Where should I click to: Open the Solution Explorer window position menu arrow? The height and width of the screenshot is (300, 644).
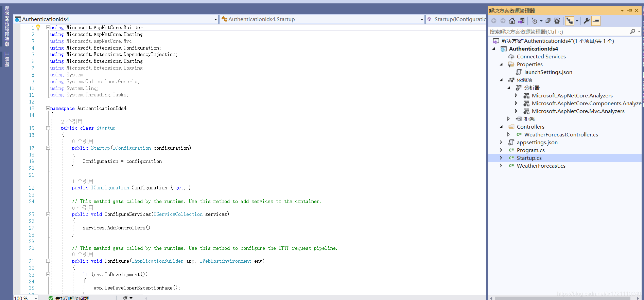pyautogui.click(x=622, y=11)
